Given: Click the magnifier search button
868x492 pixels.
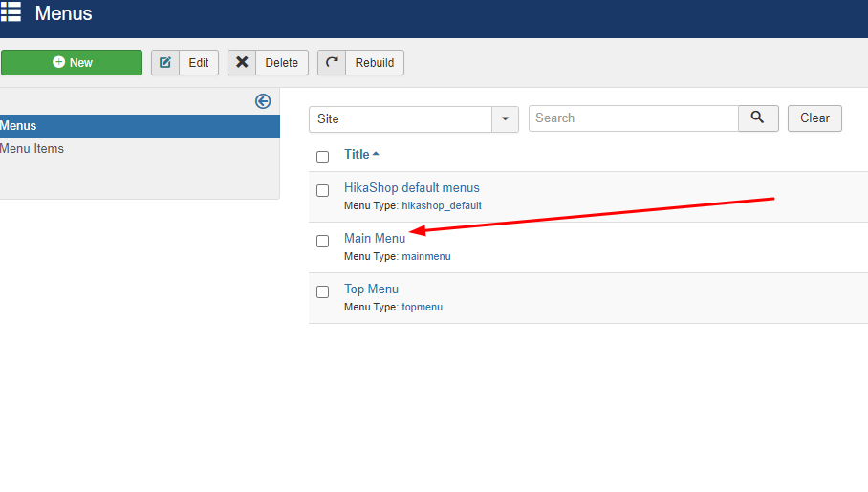Looking at the screenshot, I should [758, 118].
